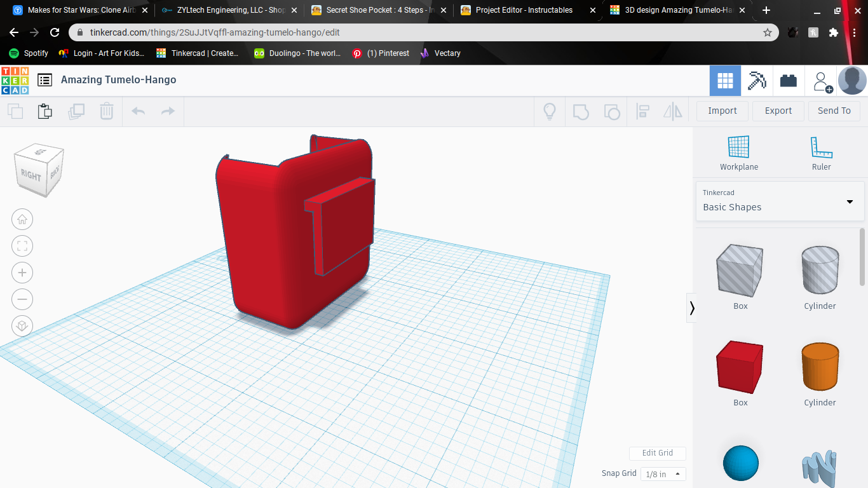
Task: Click the Copy tool icon
Action: (x=15, y=111)
